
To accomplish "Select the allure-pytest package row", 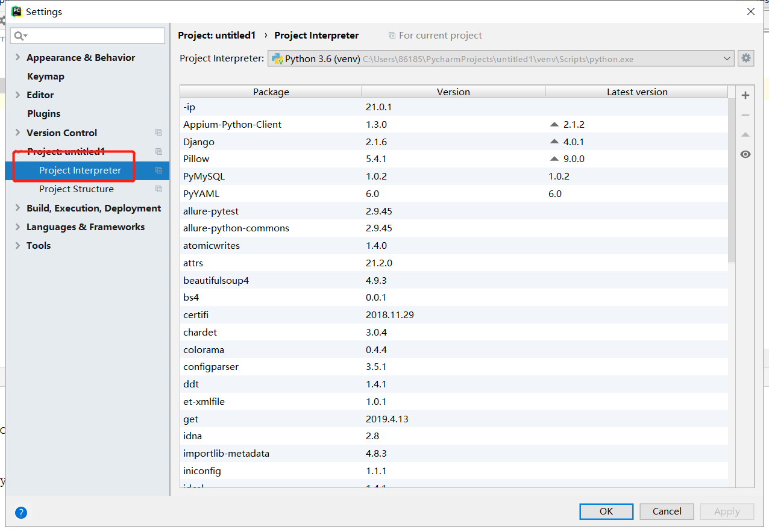I will tap(454, 211).
